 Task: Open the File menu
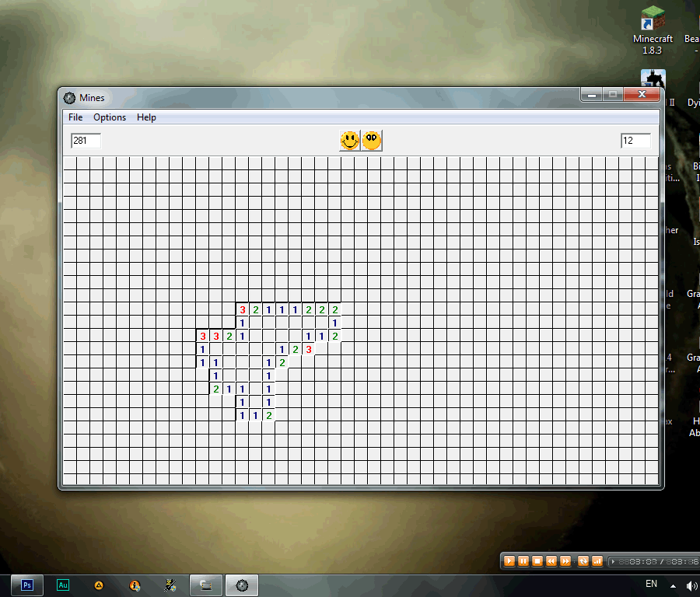75,117
